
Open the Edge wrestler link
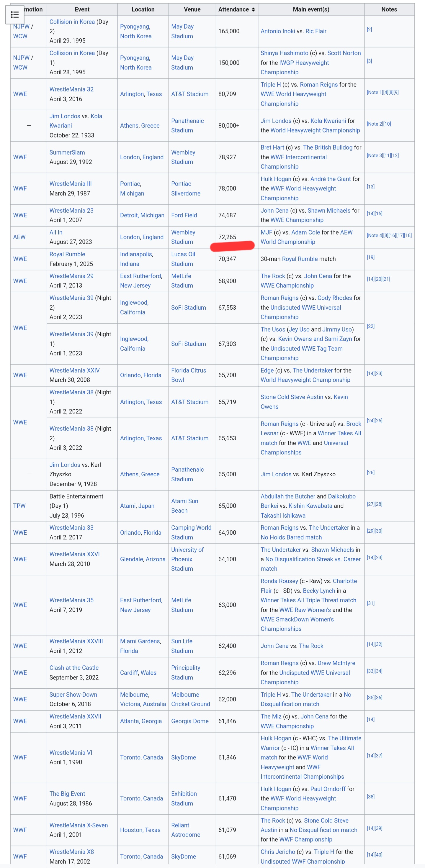click(x=267, y=370)
